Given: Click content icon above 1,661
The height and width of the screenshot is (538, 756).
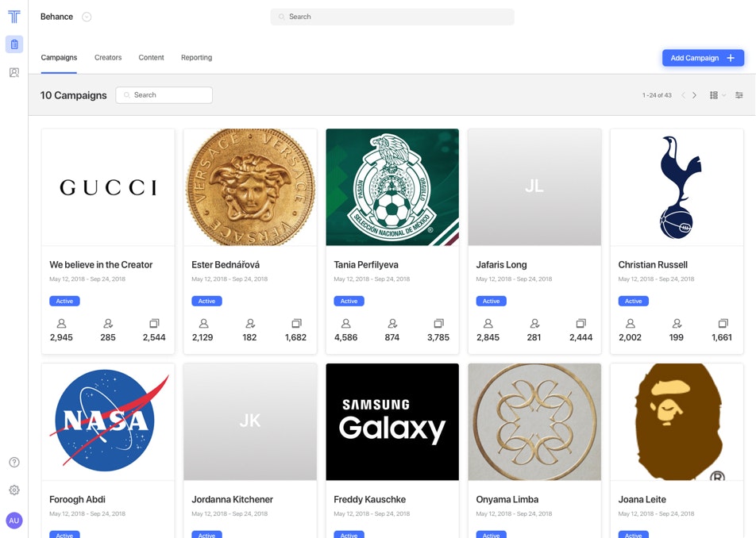Looking at the screenshot, I should [x=723, y=323].
